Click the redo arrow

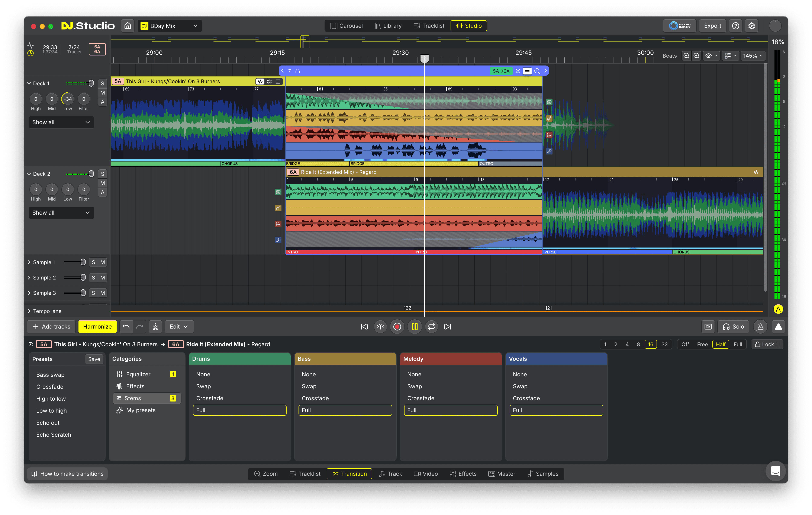140,327
